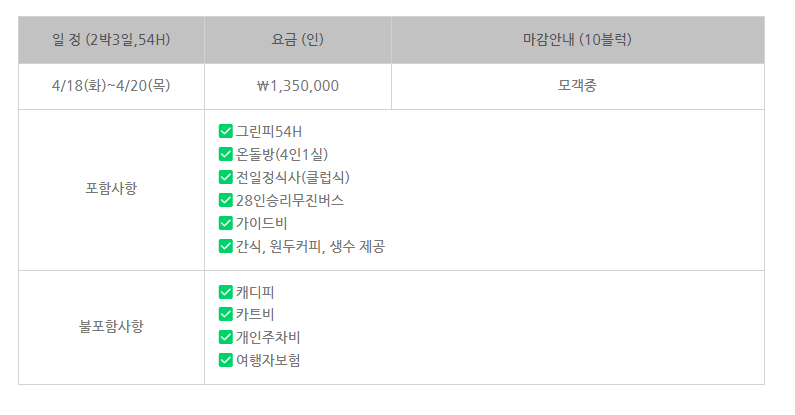Select the check mark before 전일정식사(클럽식)
This screenshot has width=795, height=415.
226,177
